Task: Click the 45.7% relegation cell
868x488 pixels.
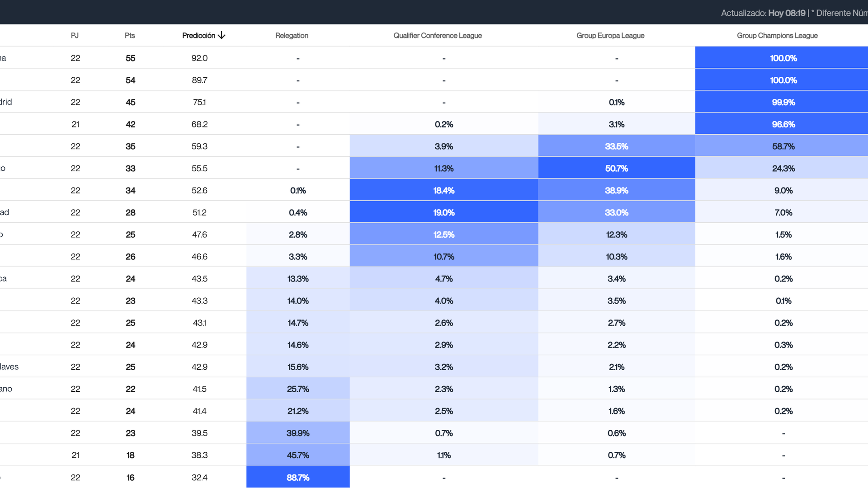Action: pyautogui.click(x=297, y=455)
